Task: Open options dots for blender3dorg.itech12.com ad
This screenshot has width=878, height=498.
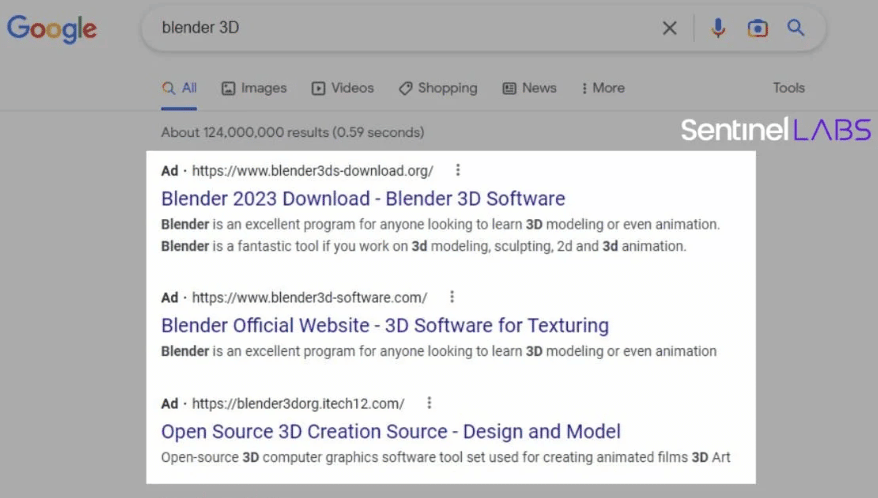Action: (429, 403)
